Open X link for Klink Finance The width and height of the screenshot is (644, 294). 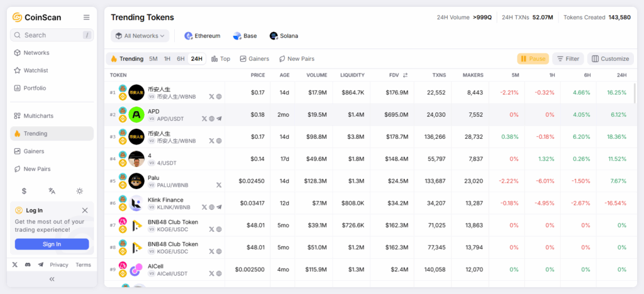point(204,207)
